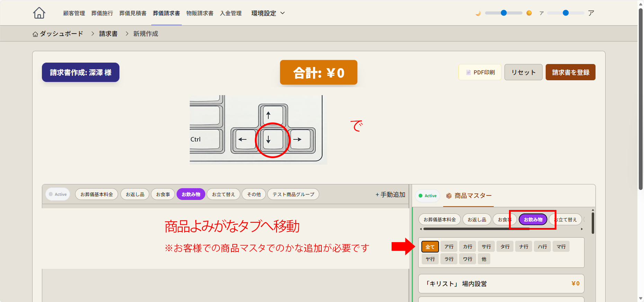Click the 請求書作成: 深澤 様 label
The image size is (644, 302).
click(x=81, y=72)
